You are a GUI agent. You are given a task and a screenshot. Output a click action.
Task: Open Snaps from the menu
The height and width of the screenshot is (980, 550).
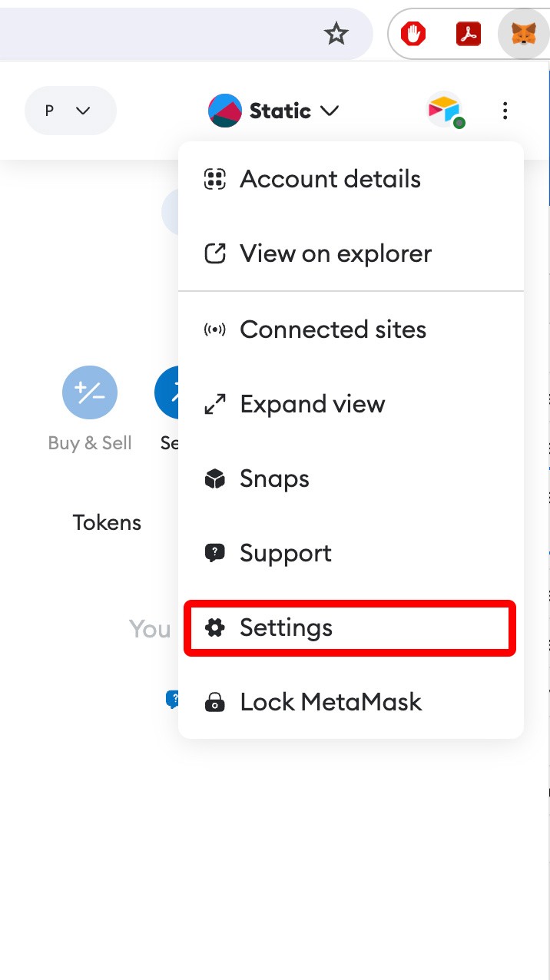(274, 478)
